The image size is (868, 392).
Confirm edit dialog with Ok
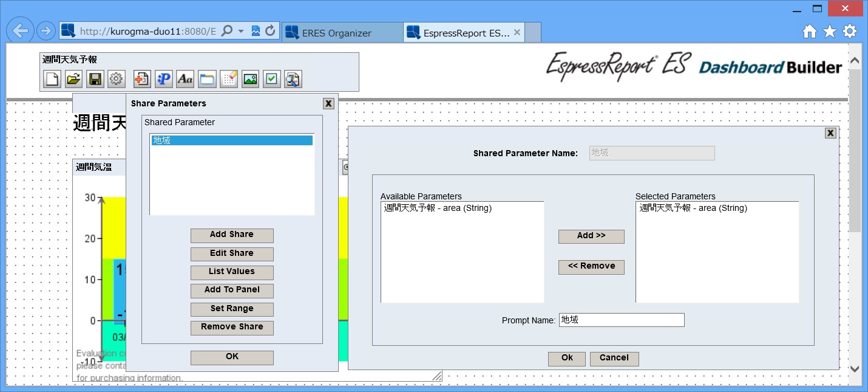[x=567, y=359]
